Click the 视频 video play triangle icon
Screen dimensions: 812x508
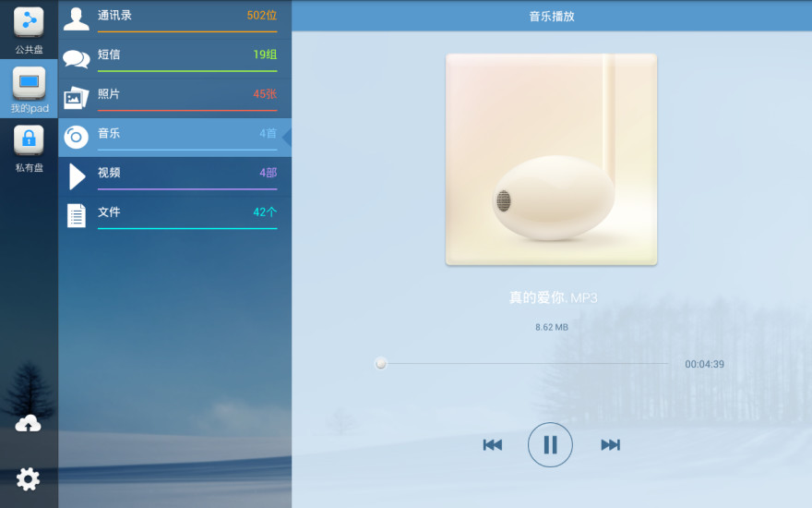pos(77,175)
